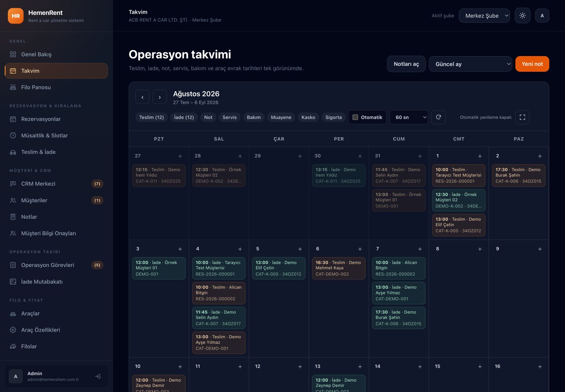The image size is (565, 392).
Task: Open 16:30 Teslim Mehmet Kaya event
Action: 339,268
